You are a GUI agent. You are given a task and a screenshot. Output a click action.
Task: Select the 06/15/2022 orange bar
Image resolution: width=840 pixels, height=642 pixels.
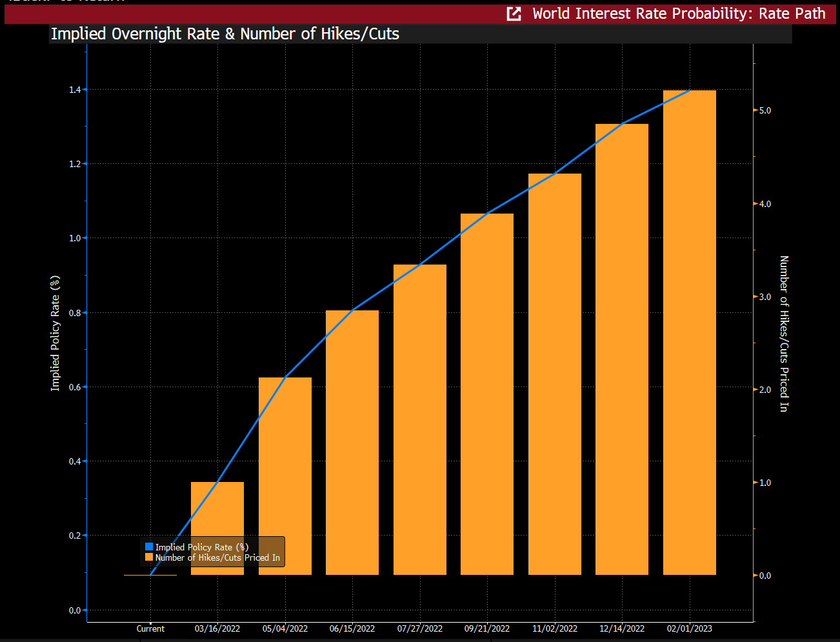[x=352, y=443]
